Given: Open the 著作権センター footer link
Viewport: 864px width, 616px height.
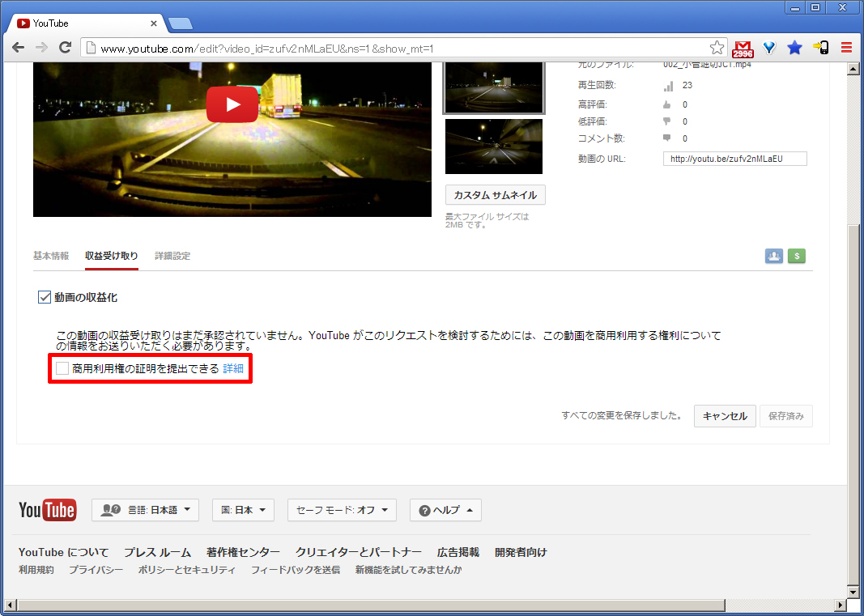Looking at the screenshot, I should click(x=243, y=552).
